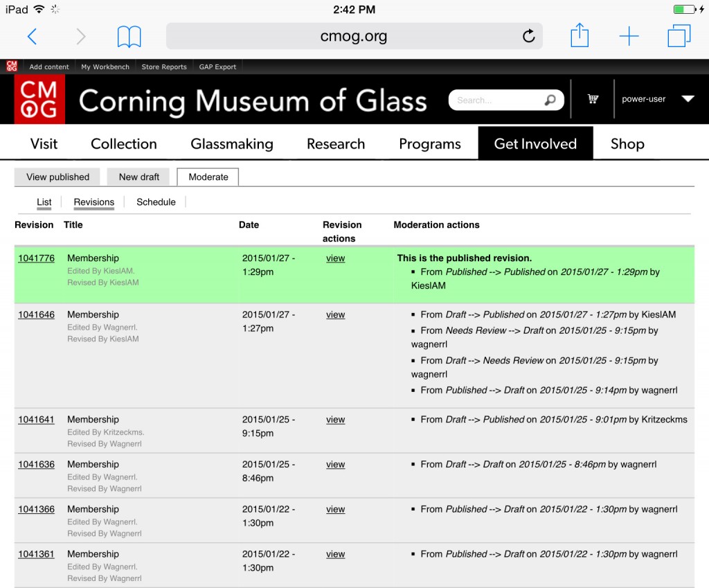The height and width of the screenshot is (588, 709).
Task: Open the Revisions sub-tab
Action: (94, 202)
